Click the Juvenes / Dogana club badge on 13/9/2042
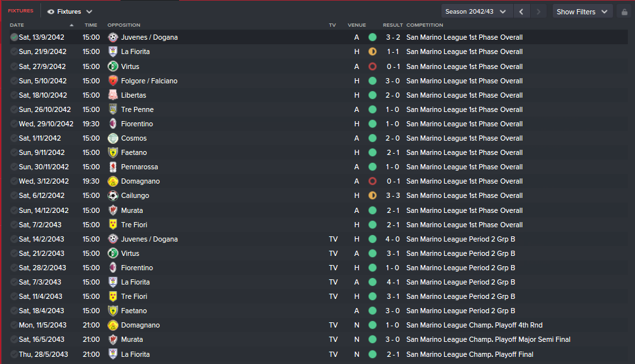This screenshot has width=635, height=364. pos(113,37)
